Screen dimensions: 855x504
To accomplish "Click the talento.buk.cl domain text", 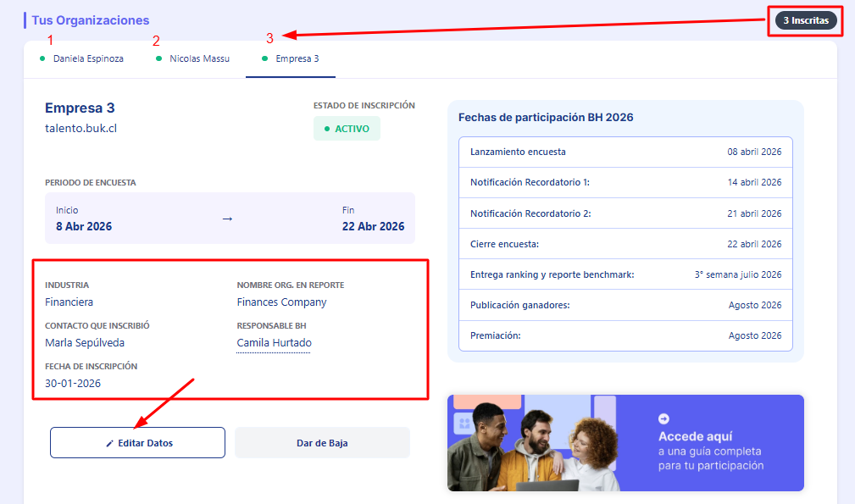I will point(80,128).
